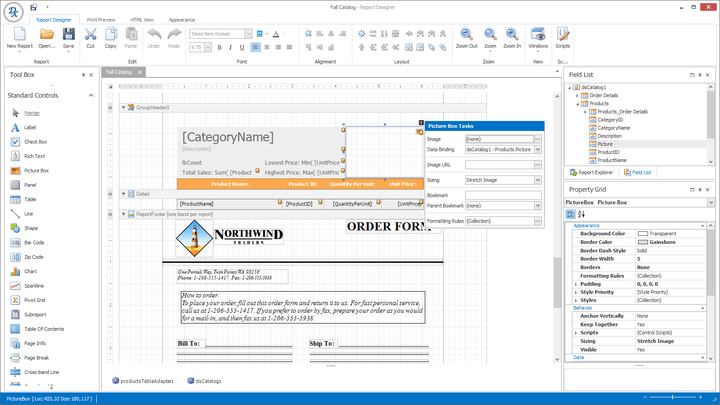The height and width of the screenshot is (405, 720).
Task: Switch to Report Explorer panel tab
Action: [x=591, y=172]
